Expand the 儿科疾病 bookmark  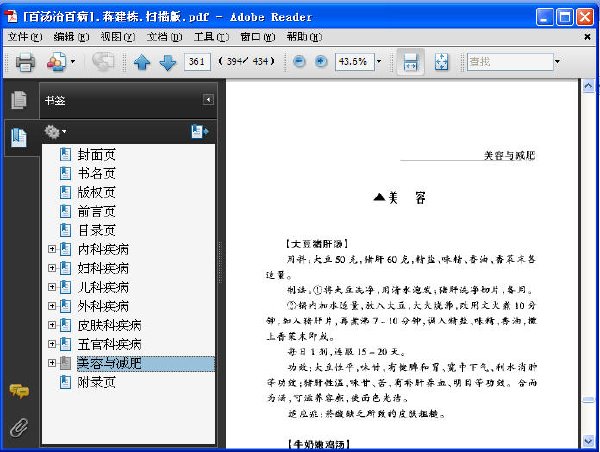pyautogui.click(x=52, y=287)
